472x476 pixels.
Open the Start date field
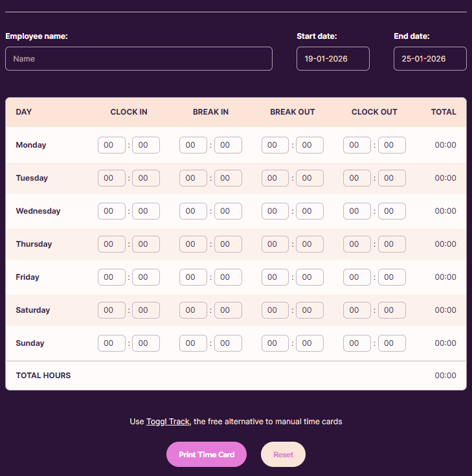[333, 58]
